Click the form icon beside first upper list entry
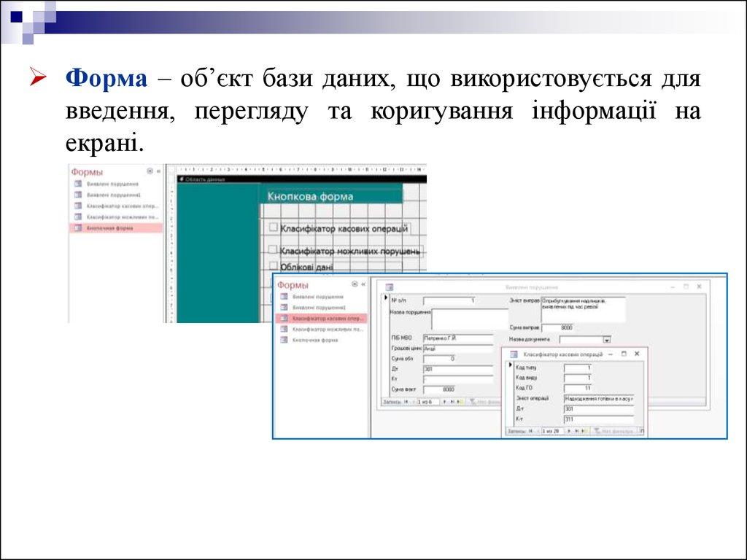Viewport: 747px width, 560px height. (x=78, y=184)
